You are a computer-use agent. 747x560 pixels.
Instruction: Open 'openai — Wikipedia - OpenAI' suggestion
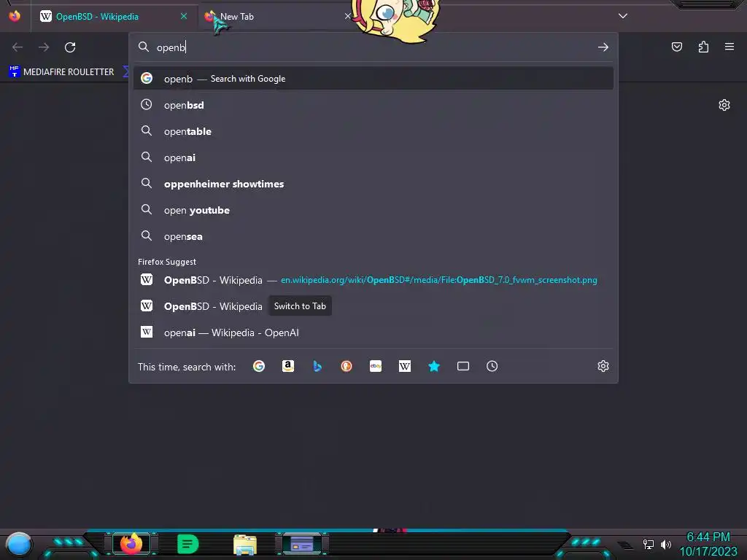point(373,332)
